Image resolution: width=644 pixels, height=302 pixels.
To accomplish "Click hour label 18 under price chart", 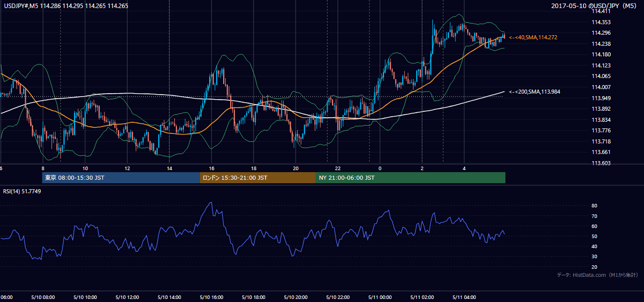I will pos(253,168).
